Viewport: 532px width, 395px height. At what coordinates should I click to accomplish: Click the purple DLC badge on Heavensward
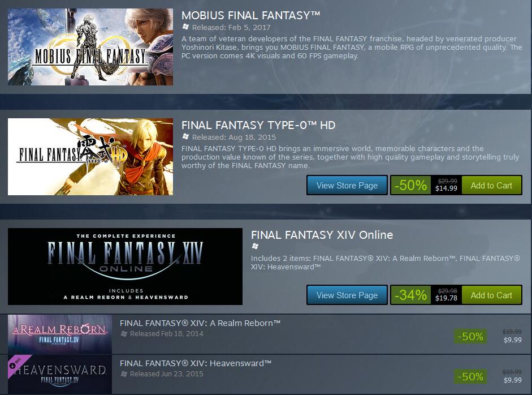[x=18, y=364]
